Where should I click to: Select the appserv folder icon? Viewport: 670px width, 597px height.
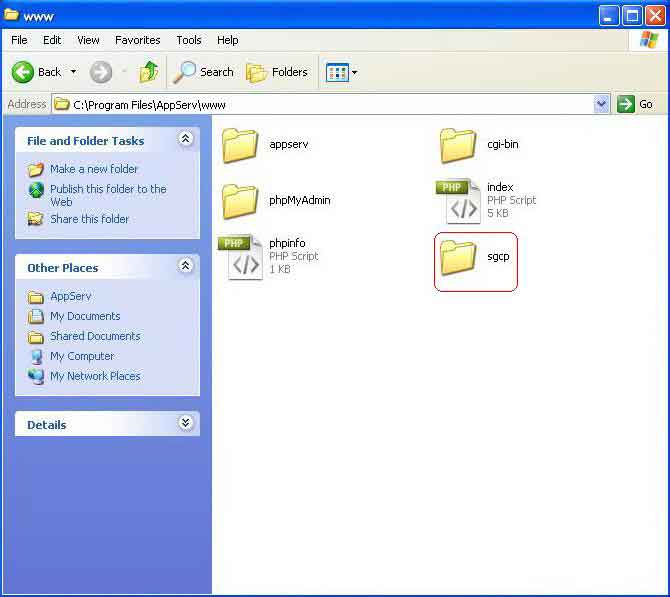click(240, 146)
